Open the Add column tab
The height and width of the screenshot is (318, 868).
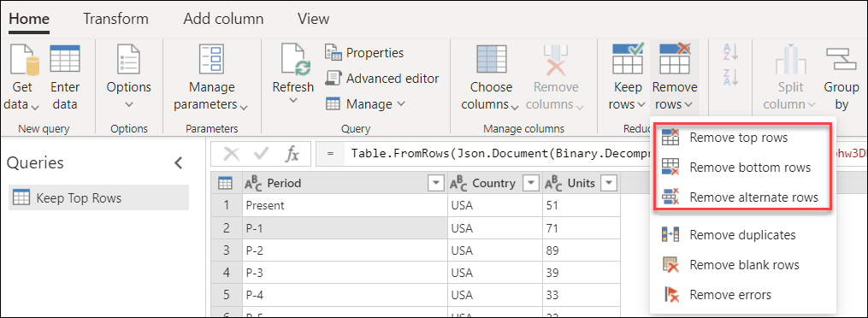223,19
